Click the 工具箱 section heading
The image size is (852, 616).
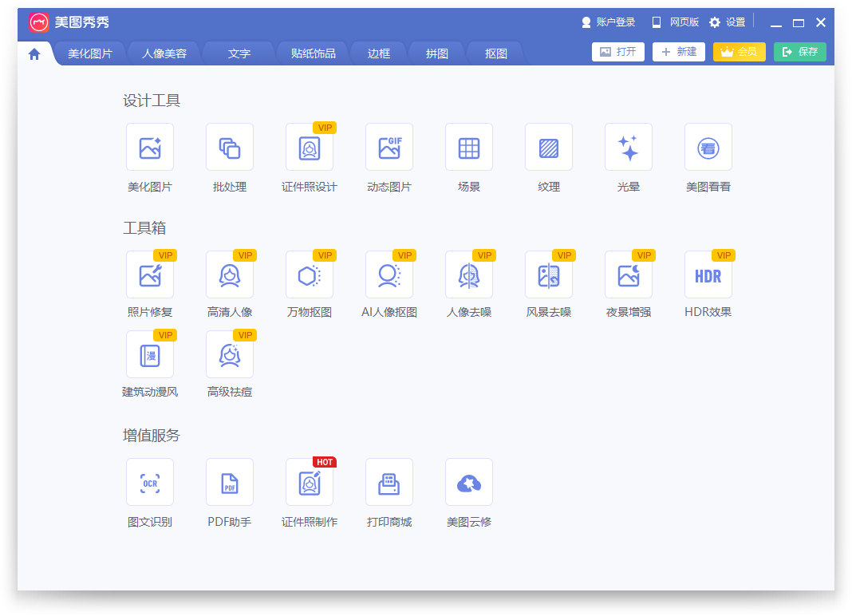[x=144, y=227]
